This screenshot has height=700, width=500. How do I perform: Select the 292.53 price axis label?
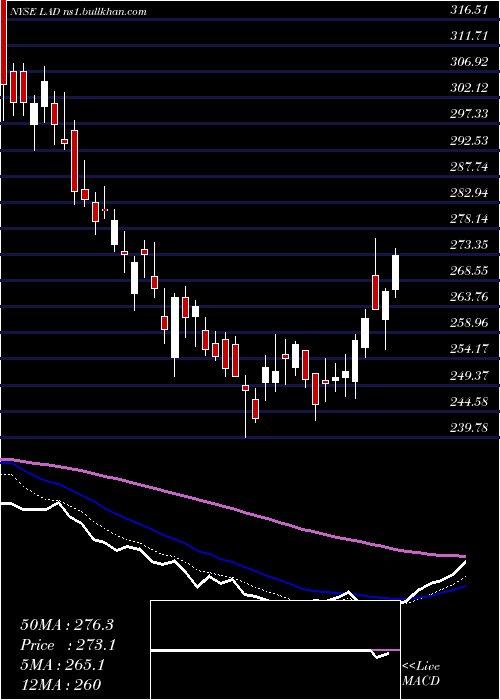(469, 141)
